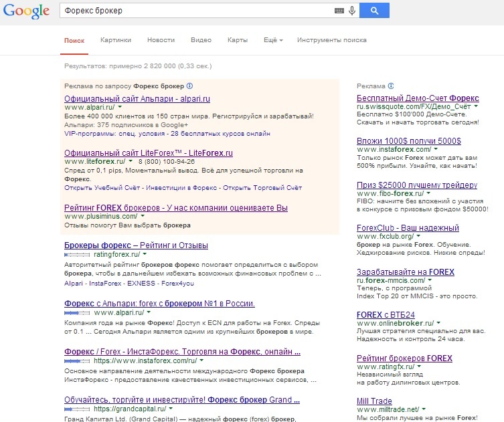The width and height of the screenshot is (504, 422).
Task: Open 'Официальный сайт LiteForex' ad link
Action: tap(149, 153)
